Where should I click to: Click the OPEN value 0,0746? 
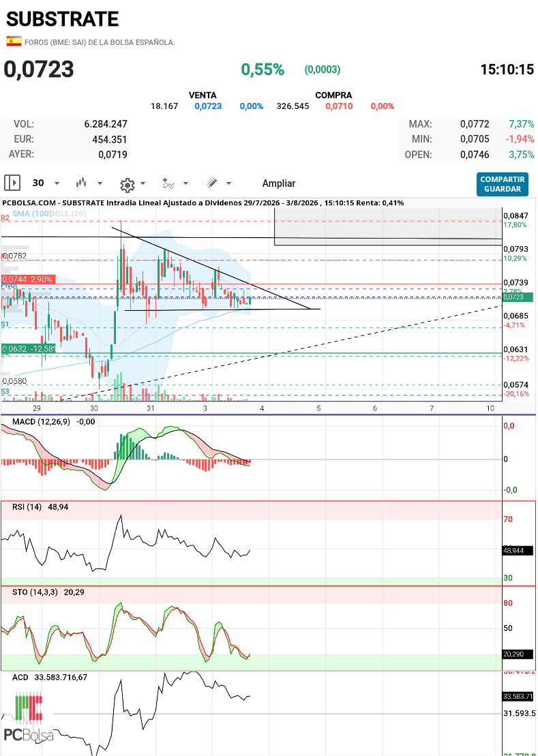click(x=475, y=155)
